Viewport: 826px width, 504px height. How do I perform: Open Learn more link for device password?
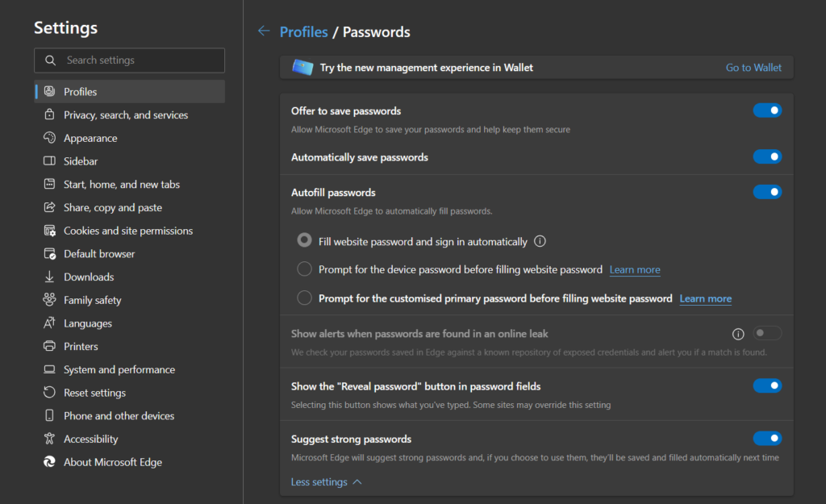pos(635,269)
